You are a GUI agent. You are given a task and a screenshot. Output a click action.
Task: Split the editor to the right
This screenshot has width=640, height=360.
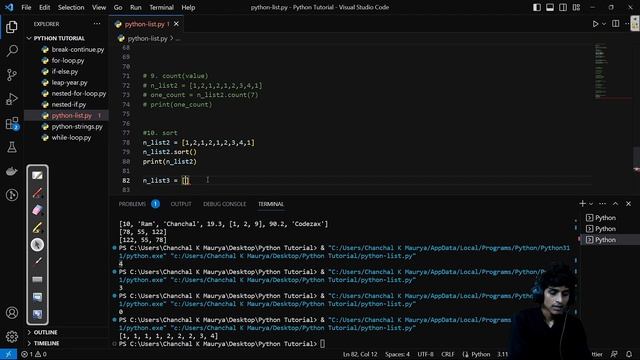[616, 24]
